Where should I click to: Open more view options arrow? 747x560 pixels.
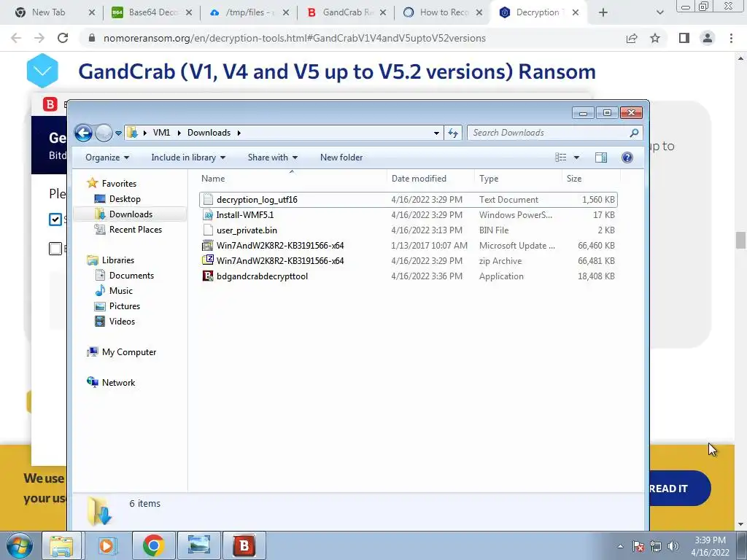click(x=576, y=157)
